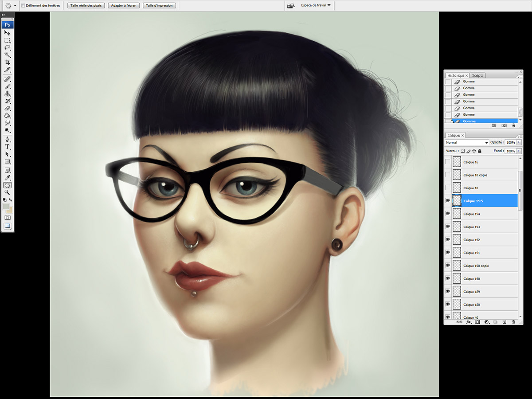Show the hidden Calque 16 layer

[x=448, y=162]
